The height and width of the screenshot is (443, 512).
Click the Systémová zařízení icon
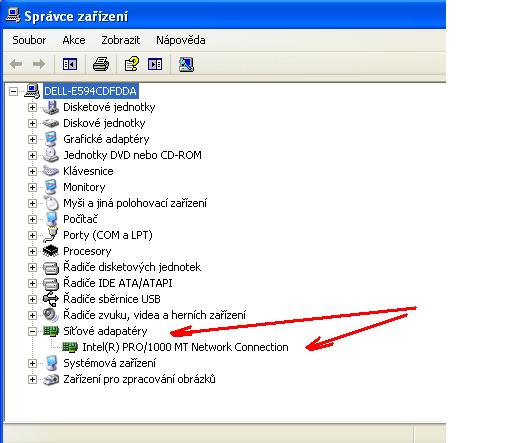52,363
